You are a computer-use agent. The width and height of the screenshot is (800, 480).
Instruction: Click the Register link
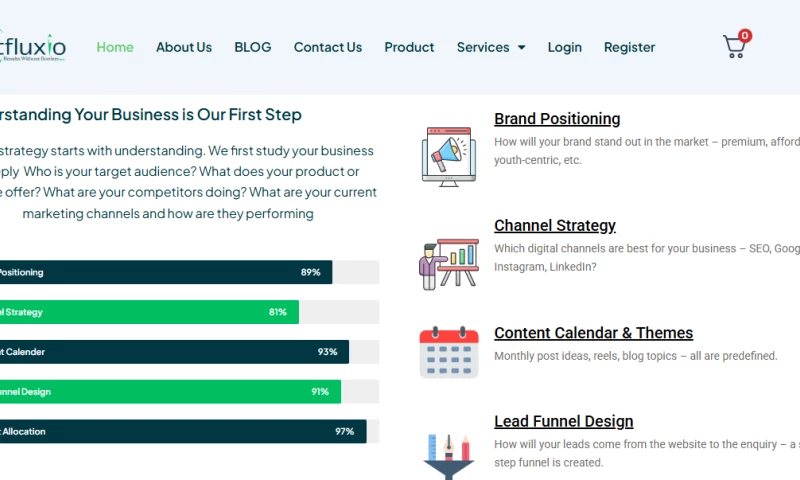[630, 47]
